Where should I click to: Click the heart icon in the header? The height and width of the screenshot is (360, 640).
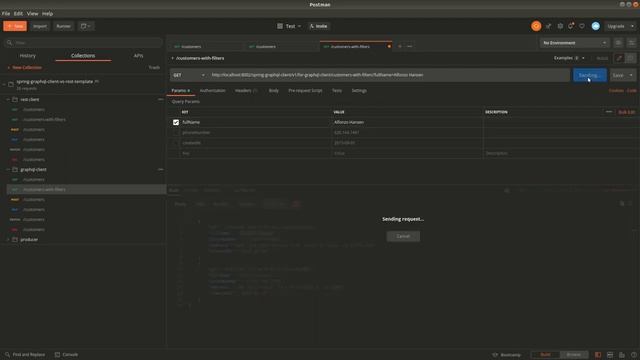pyautogui.click(x=582, y=26)
